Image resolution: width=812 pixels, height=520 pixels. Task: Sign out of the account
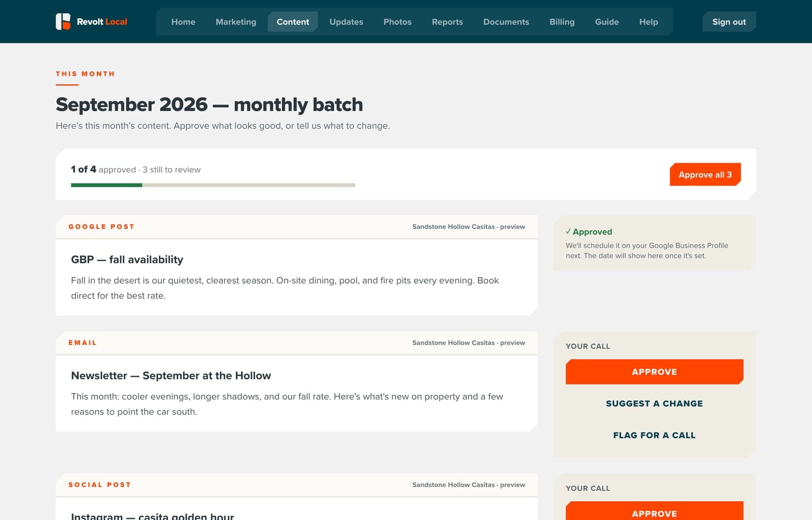coord(729,22)
